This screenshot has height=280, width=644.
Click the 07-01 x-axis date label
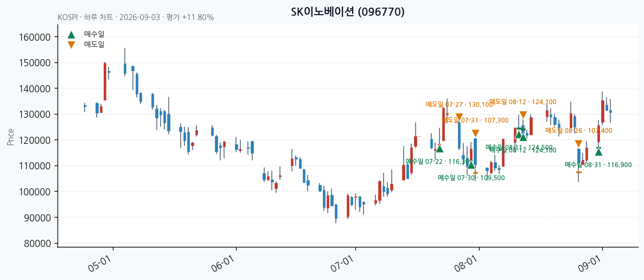point(342,265)
